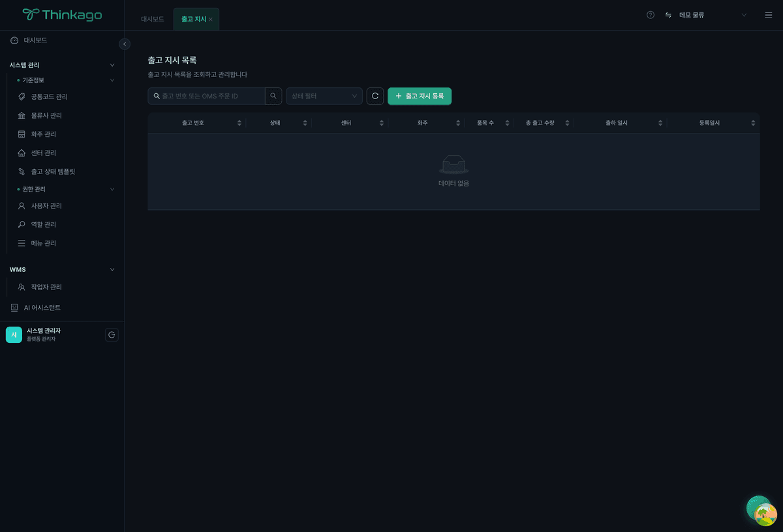Viewport: 783px width, 532px height.
Task: Open the hamburger menu icon at top right
Action: (x=768, y=15)
